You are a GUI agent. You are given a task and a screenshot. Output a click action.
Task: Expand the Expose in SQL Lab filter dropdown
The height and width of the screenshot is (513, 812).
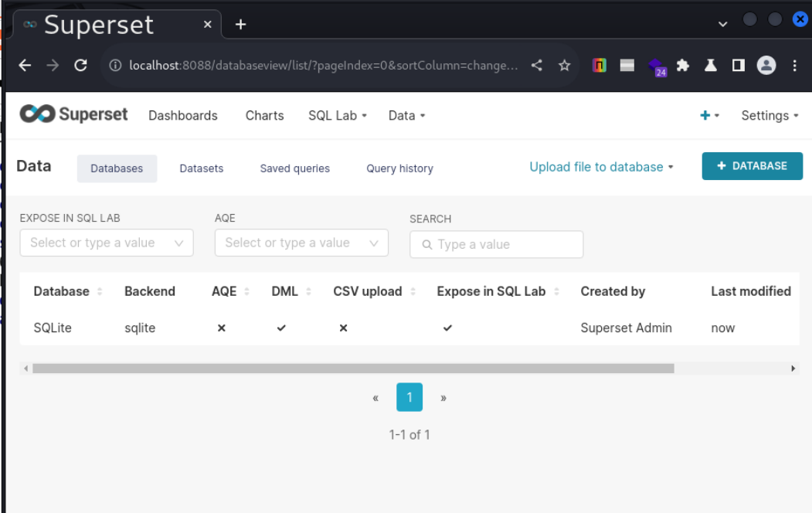click(107, 243)
